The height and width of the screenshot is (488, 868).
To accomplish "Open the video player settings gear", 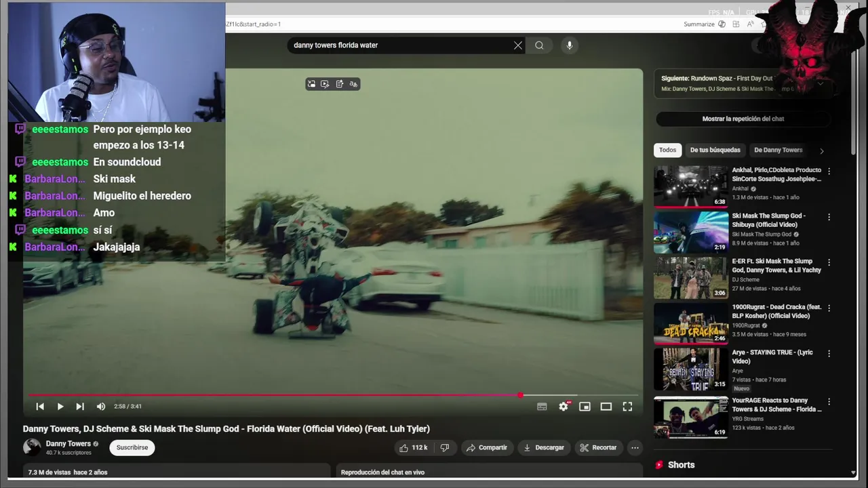I will (x=564, y=407).
